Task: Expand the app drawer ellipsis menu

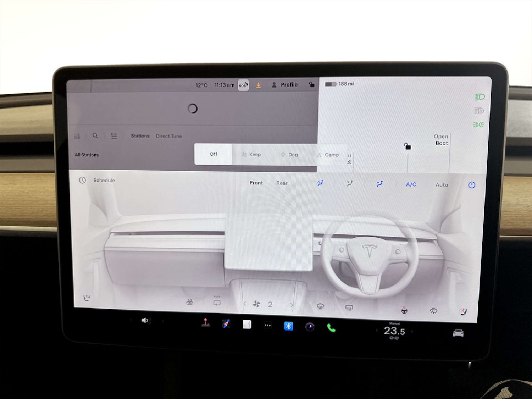Action: tap(267, 325)
